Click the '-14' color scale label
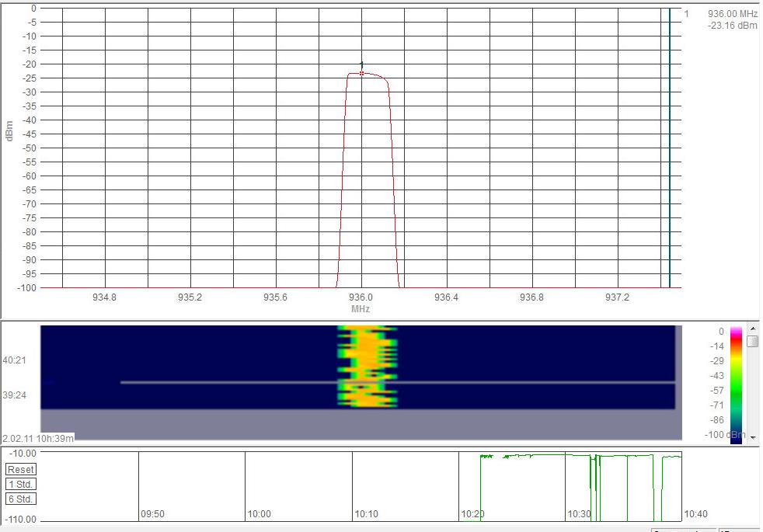The height and width of the screenshot is (532, 763). click(717, 346)
